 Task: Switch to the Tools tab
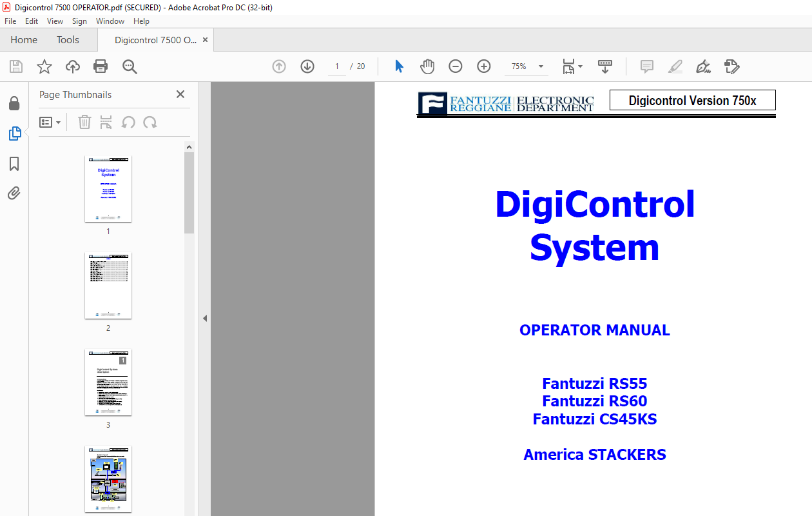(x=68, y=40)
